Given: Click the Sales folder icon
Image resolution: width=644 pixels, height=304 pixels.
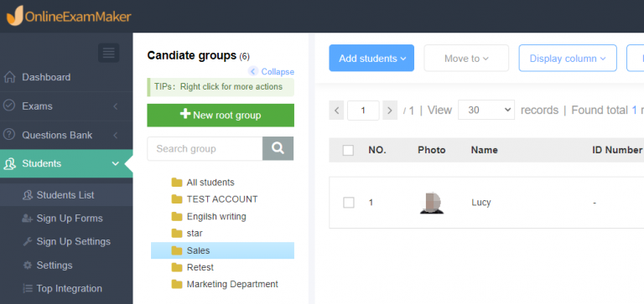Looking at the screenshot, I should (177, 250).
